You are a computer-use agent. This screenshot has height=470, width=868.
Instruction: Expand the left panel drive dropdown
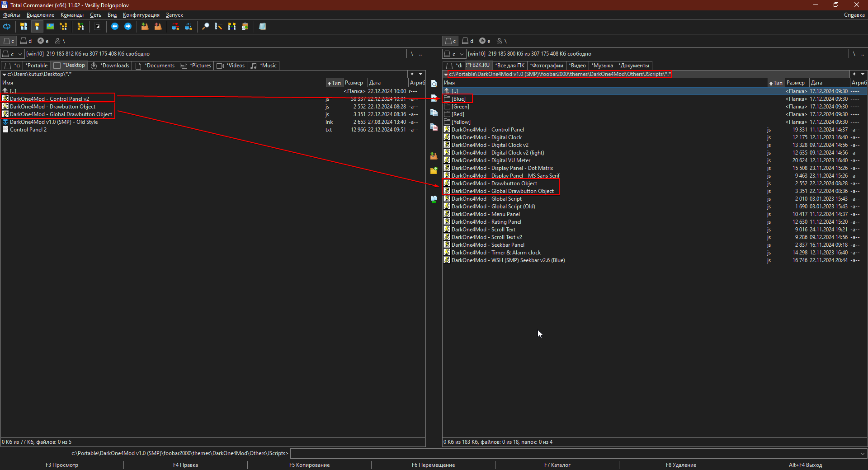point(20,54)
